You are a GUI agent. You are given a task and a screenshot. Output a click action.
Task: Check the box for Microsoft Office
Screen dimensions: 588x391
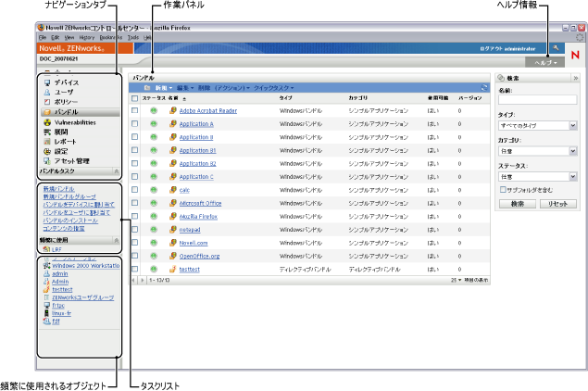point(134,203)
